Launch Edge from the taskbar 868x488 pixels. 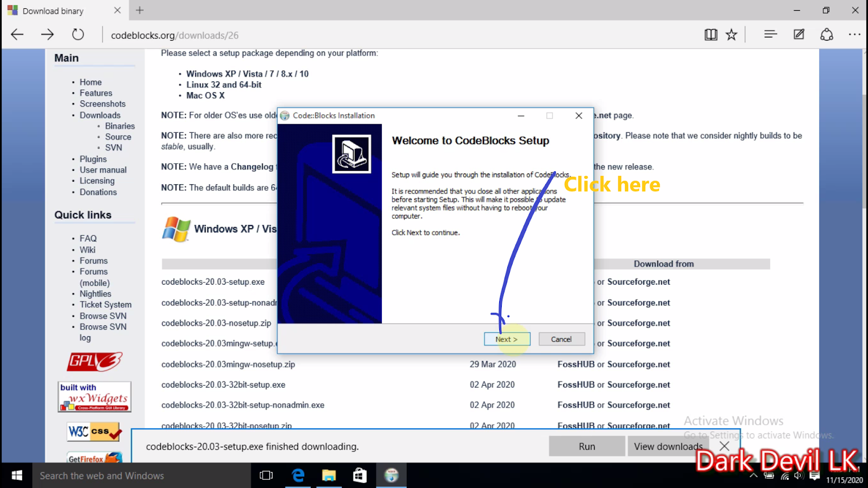click(x=298, y=476)
